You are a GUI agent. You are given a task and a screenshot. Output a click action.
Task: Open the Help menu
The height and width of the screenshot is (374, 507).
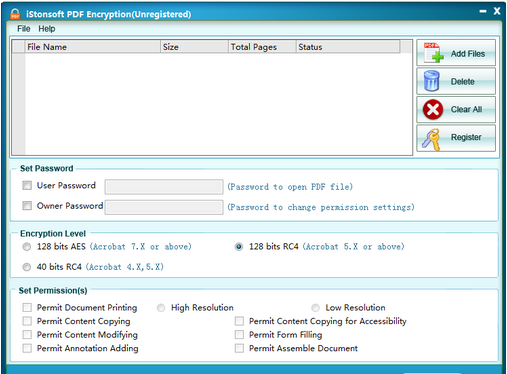[47, 29]
